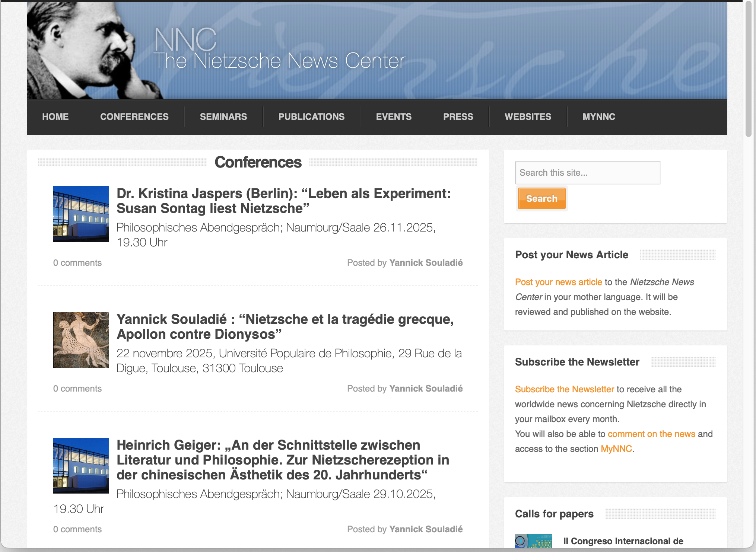The width and height of the screenshot is (756, 552).
Task: Navigate to Publications menu
Action: pyautogui.click(x=311, y=117)
